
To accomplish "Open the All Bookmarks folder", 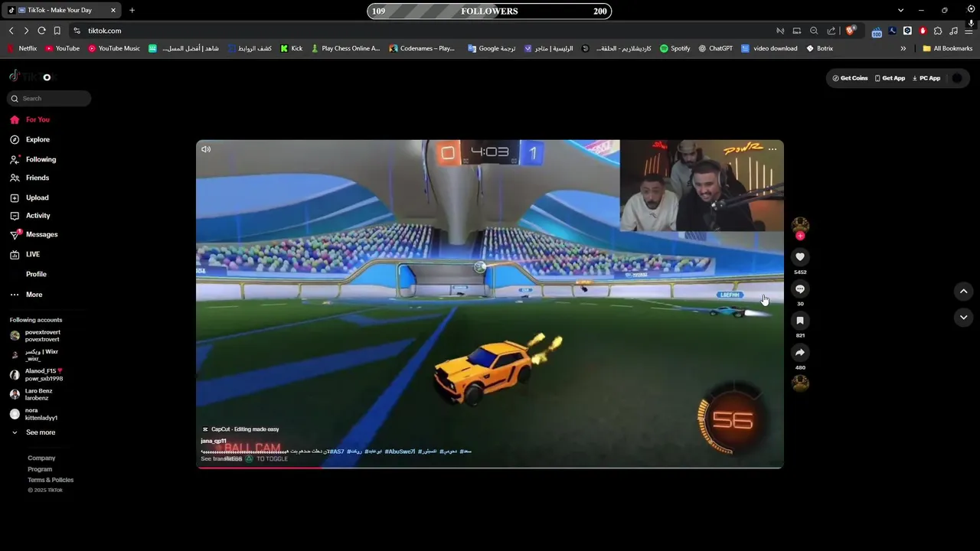I will 948,48.
